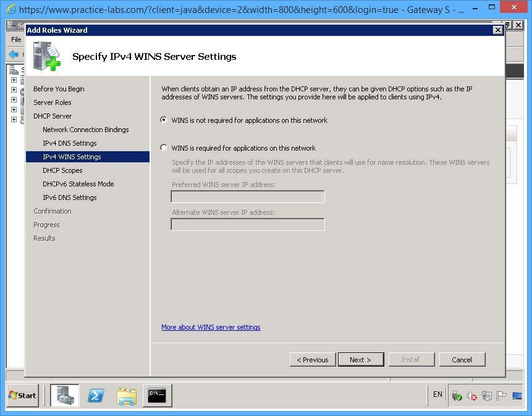Click the notification flag in the system tray

click(501, 396)
